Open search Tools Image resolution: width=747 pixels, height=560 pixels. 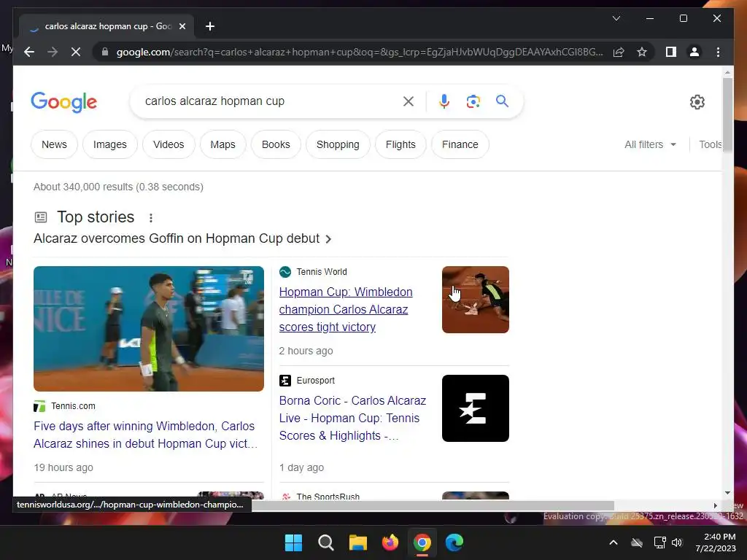tap(711, 144)
